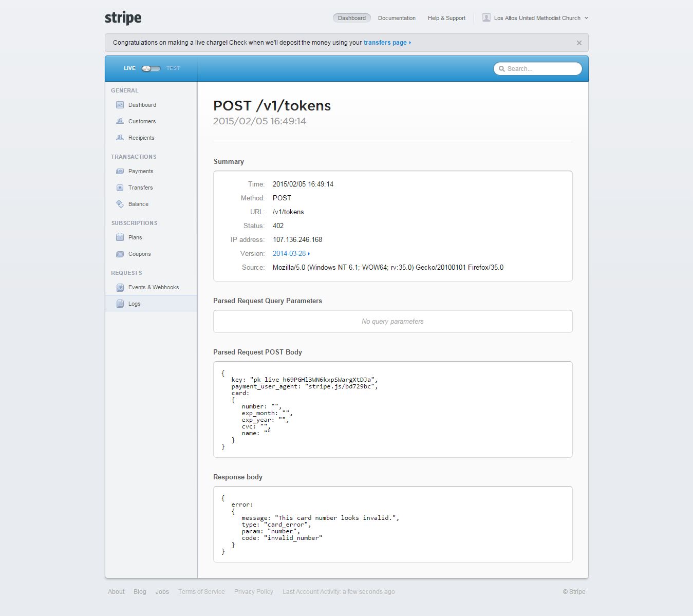Click the Coupons sidebar icon

[120, 254]
